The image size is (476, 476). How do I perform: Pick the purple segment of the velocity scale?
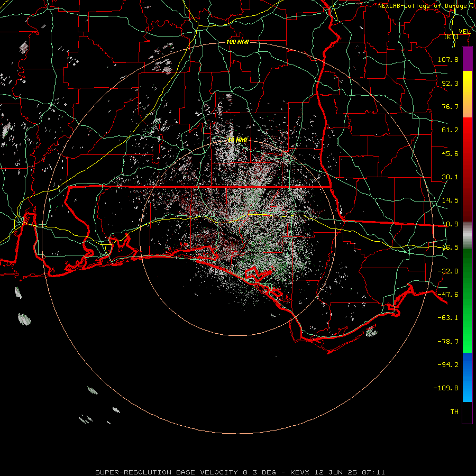coord(467,59)
